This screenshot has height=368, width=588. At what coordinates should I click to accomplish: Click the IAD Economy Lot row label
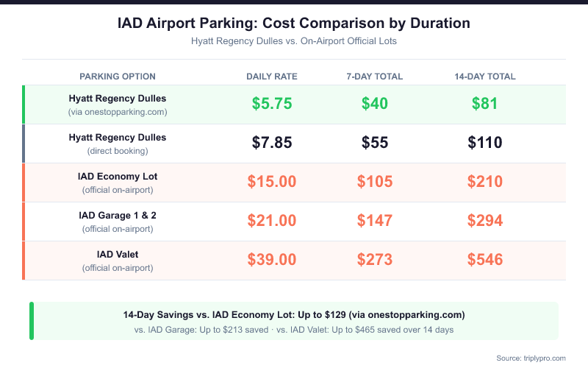(118, 183)
